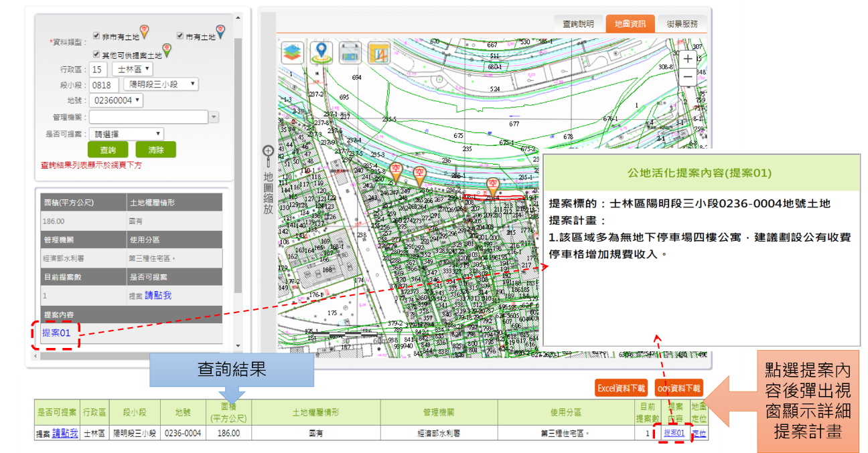
Task: Open the 士林區 district dropdown
Action: tap(133, 70)
